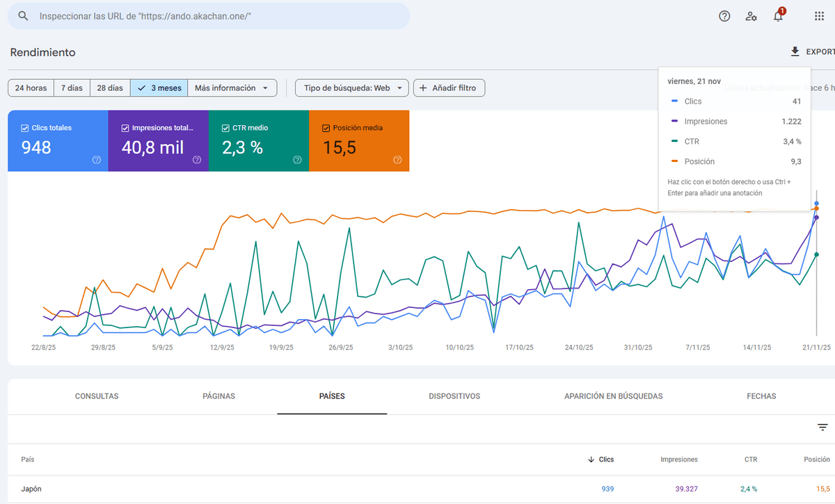Click the Añadir filtro button

tap(449, 88)
